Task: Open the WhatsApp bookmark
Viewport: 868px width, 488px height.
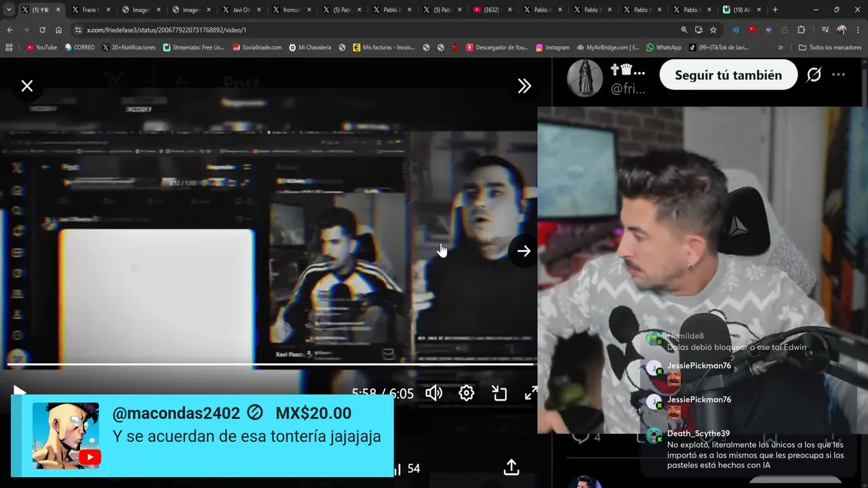Action: 664,47
